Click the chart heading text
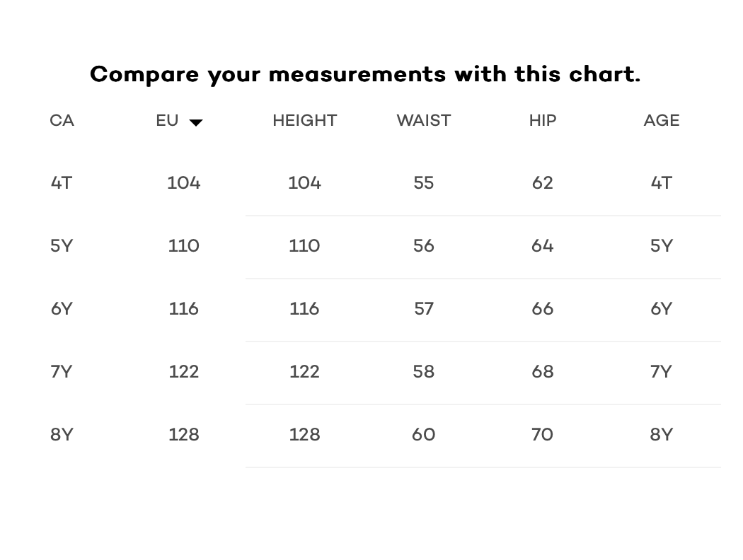The image size is (743, 560). tap(365, 75)
